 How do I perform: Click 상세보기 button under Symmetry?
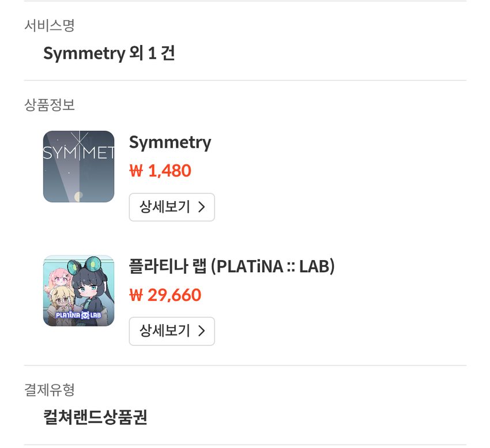coord(172,207)
